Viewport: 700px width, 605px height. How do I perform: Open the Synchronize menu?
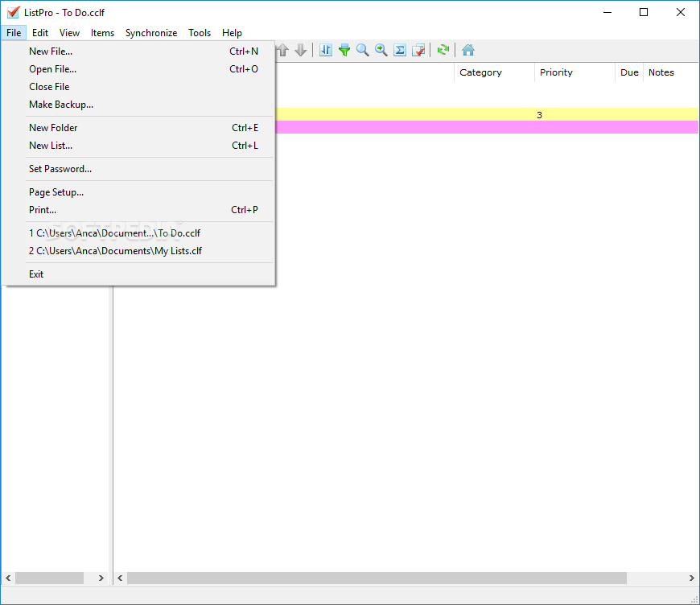coord(151,33)
